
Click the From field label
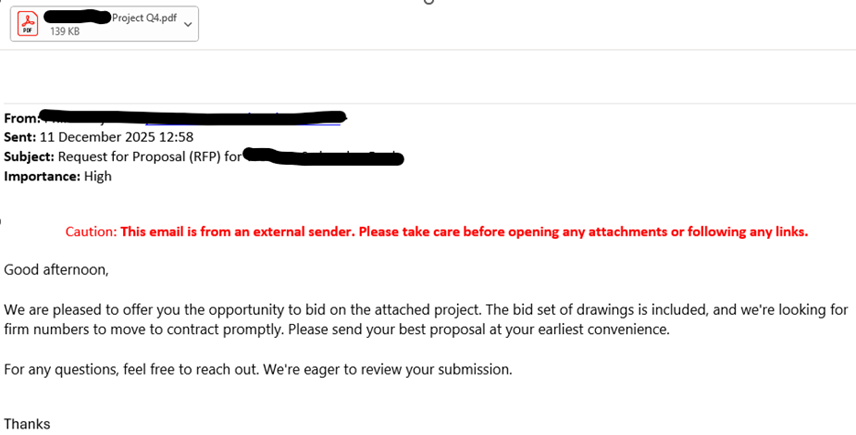click(x=20, y=119)
